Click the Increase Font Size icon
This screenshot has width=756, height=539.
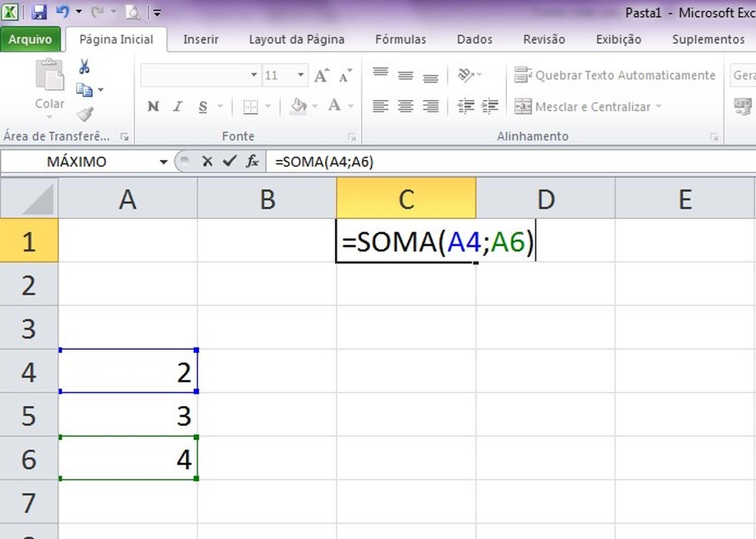pyautogui.click(x=322, y=75)
